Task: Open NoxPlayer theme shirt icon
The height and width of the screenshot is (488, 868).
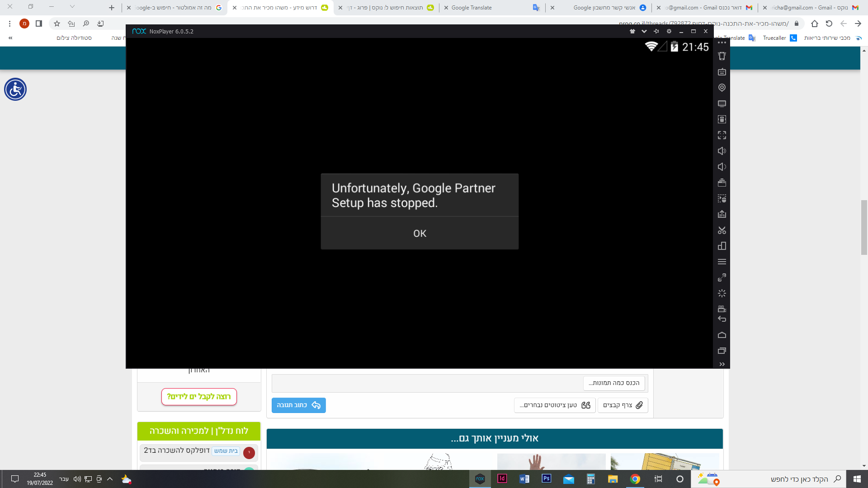Action: tap(632, 31)
